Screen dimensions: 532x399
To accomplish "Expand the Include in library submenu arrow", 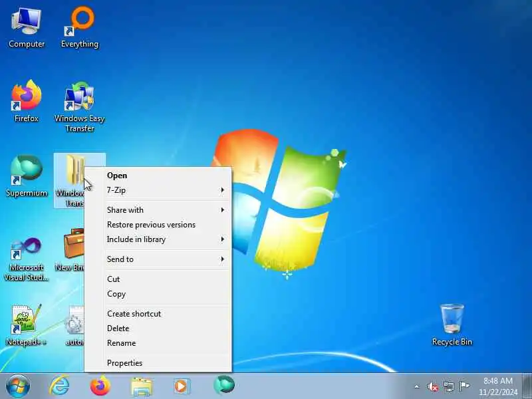I will point(223,239).
